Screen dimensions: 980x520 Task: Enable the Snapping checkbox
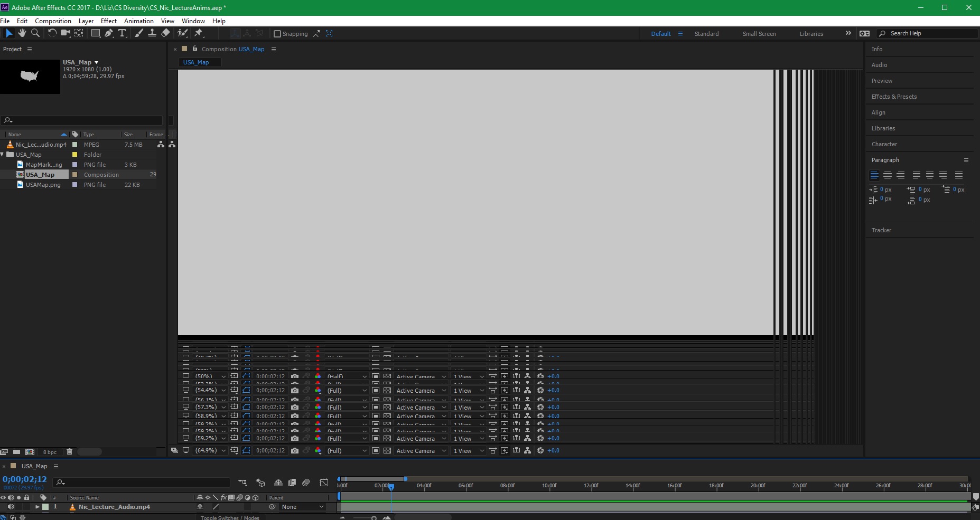277,34
